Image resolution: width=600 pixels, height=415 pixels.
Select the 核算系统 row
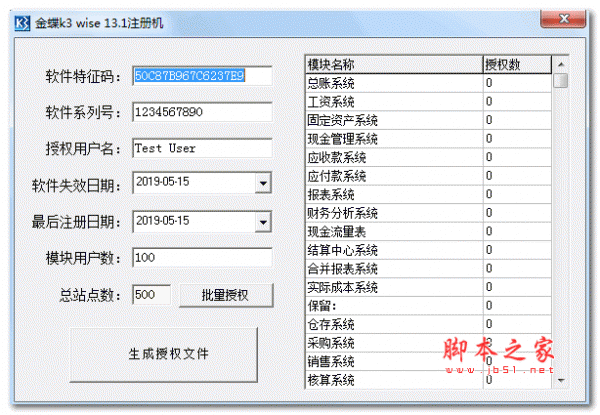[x=429, y=380]
